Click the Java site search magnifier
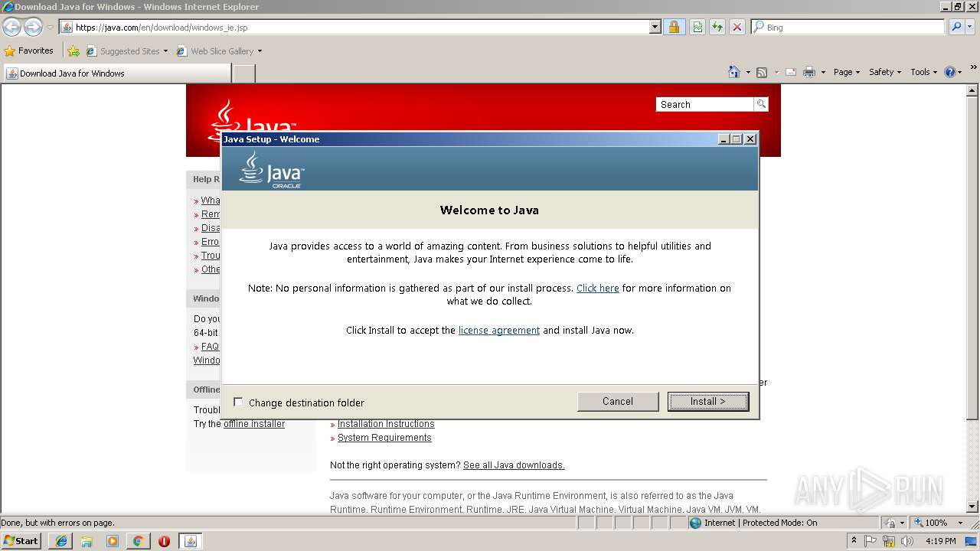The width and height of the screenshot is (980, 551). click(761, 104)
